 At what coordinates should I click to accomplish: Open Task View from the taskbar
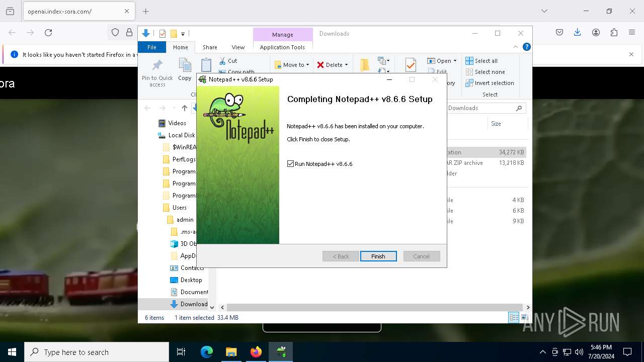[x=181, y=352]
